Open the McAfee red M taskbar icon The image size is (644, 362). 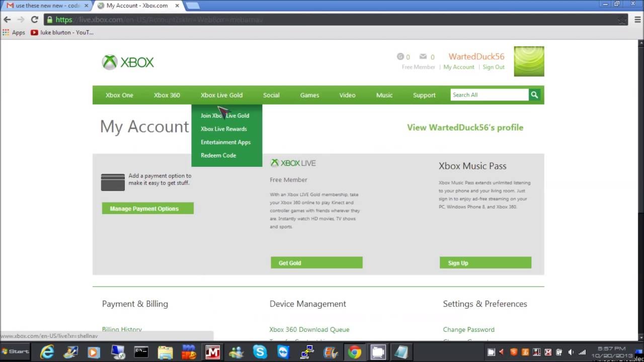[x=213, y=352]
